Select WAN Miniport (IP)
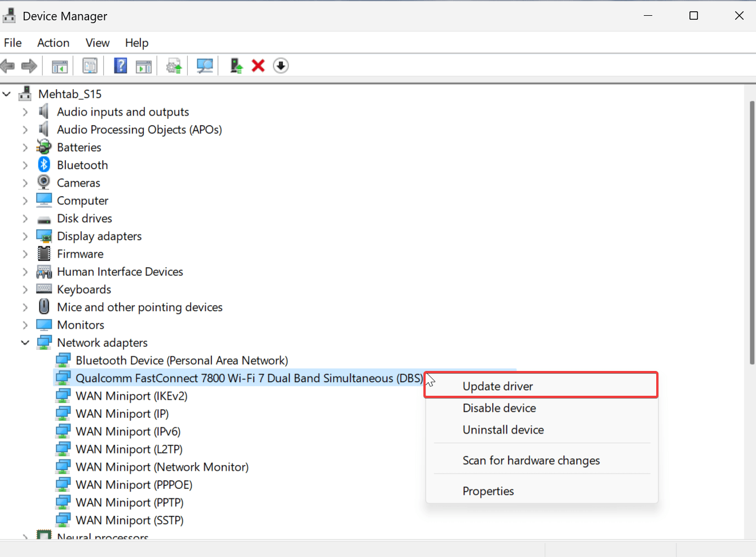The width and height of the screenshot is (756, 557). [x=122, y=413]
